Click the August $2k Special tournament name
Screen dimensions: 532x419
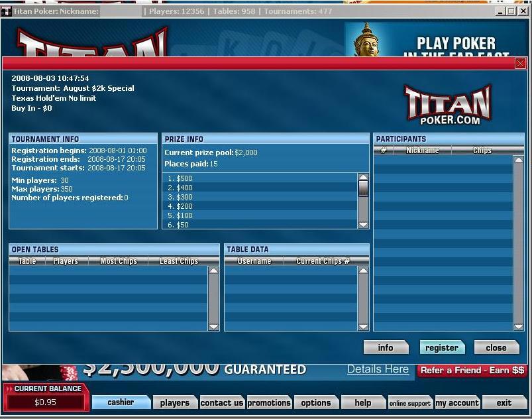(x=99, y=88)
